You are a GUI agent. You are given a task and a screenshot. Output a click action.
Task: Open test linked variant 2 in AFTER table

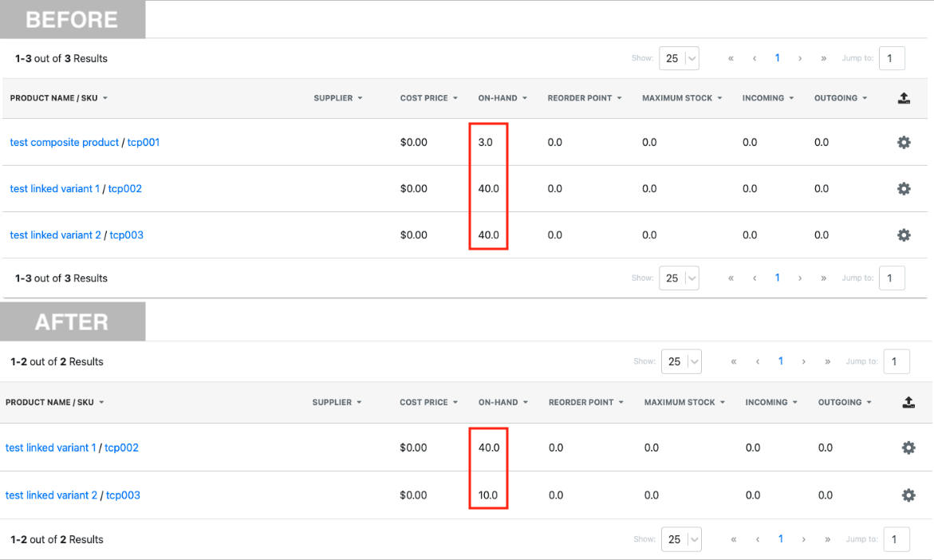pyautogui.click(x=51, y=495)
